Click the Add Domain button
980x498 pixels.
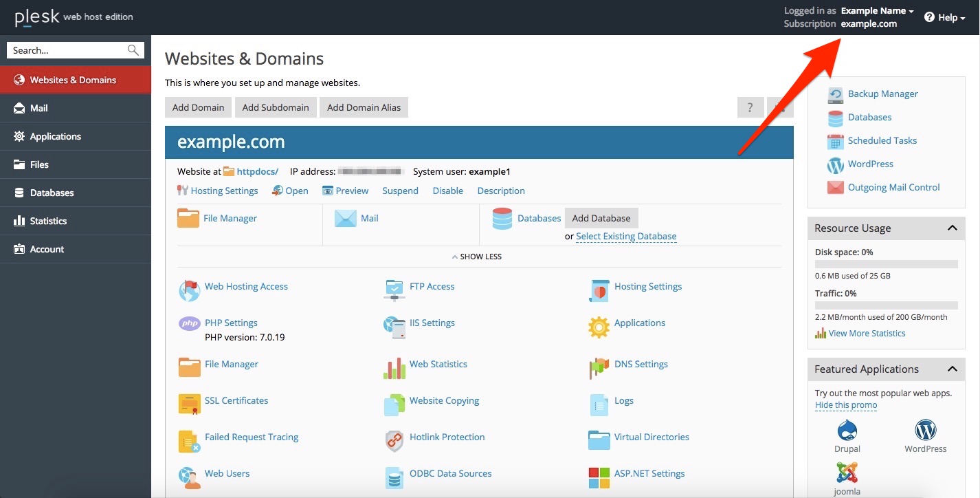point(198,107)
